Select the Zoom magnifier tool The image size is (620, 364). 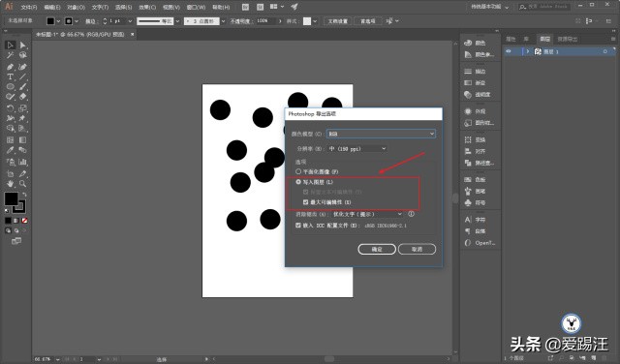(23, 184)
